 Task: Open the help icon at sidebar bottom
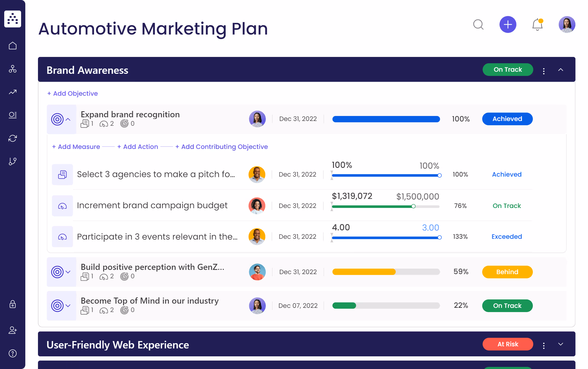[x=13, y=353]
